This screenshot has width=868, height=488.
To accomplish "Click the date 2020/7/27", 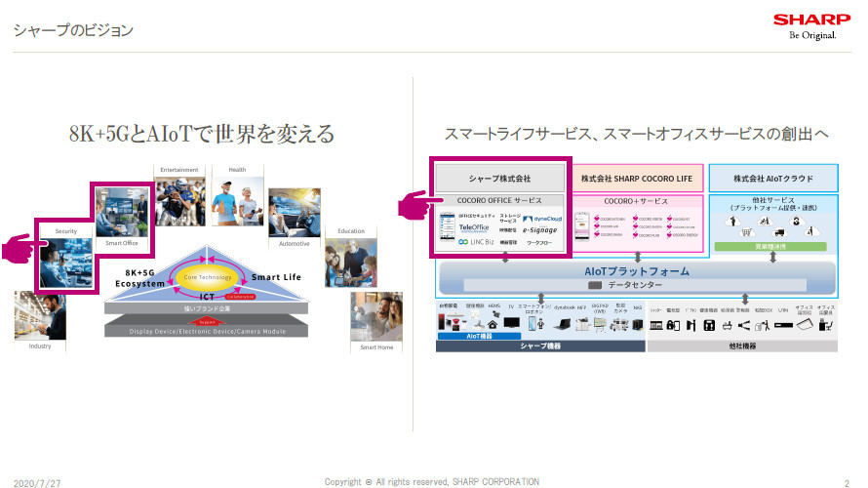I will click(37, 483).
